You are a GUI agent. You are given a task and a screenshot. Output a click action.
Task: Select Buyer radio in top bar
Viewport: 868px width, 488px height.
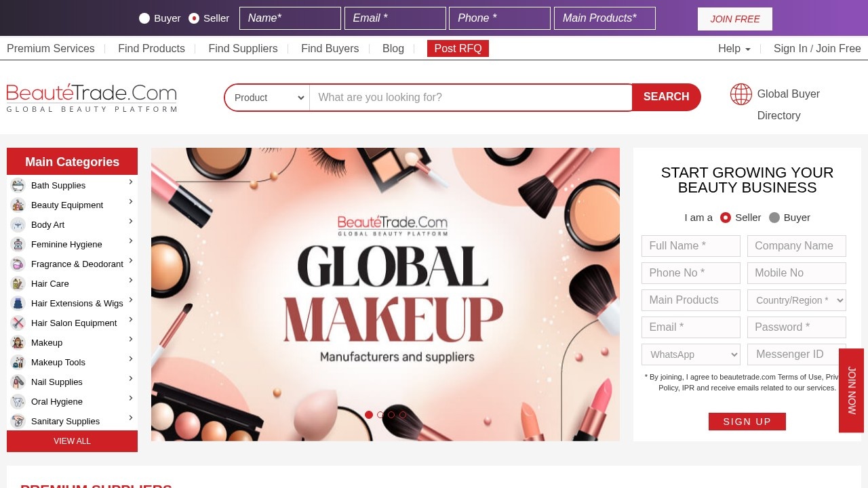point(144,18)
